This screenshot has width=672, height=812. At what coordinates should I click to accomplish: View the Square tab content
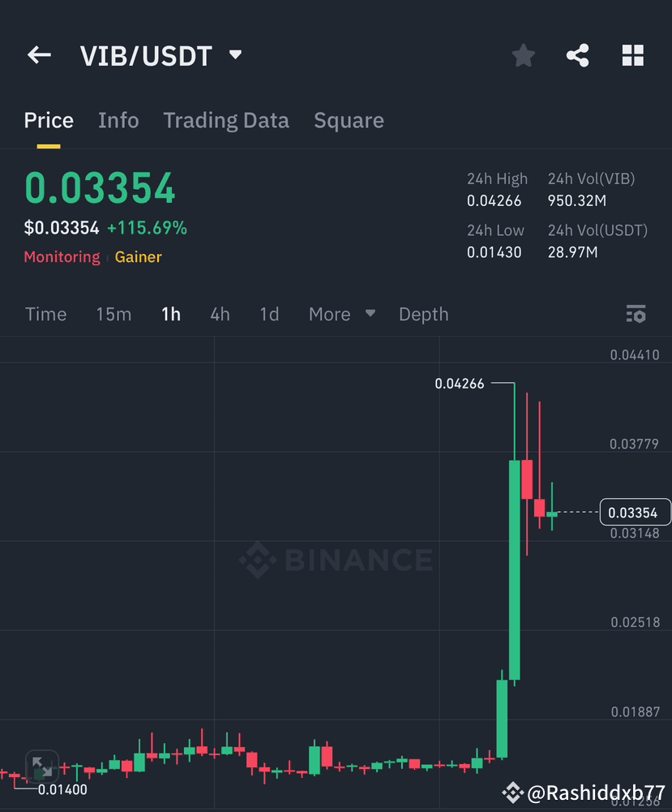pos(349,120)
